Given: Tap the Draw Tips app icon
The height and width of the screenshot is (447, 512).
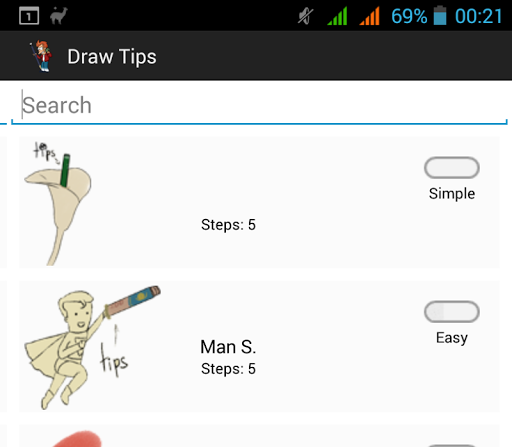Looking at the screenshot, I should click(41, 56).
